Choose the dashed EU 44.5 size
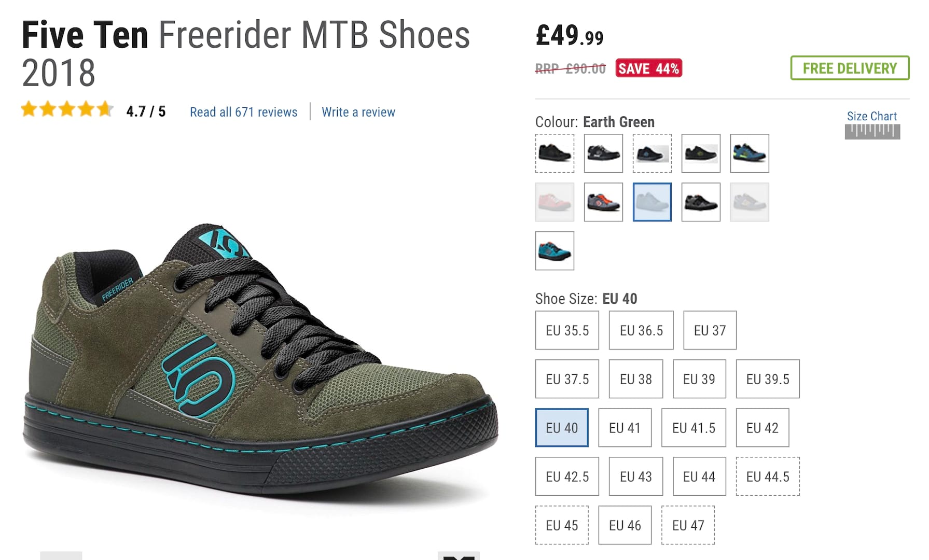929x560 pixels. click(x=768, y=477)
